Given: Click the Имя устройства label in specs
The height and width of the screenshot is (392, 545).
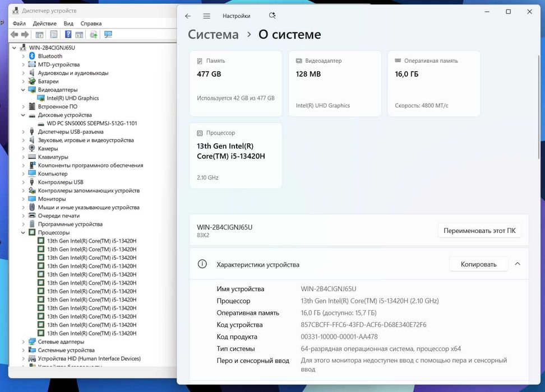Looking at the screenshot, I should click(240, 289).
